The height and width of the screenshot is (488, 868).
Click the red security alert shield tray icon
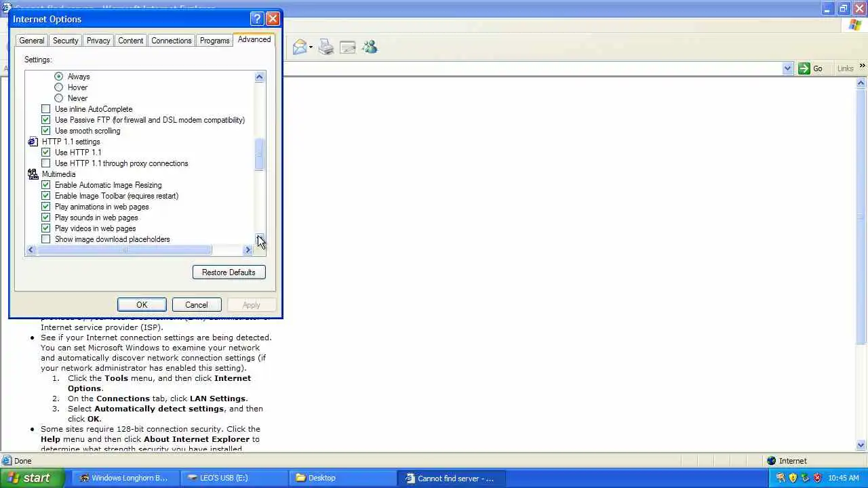pos(817,478)
